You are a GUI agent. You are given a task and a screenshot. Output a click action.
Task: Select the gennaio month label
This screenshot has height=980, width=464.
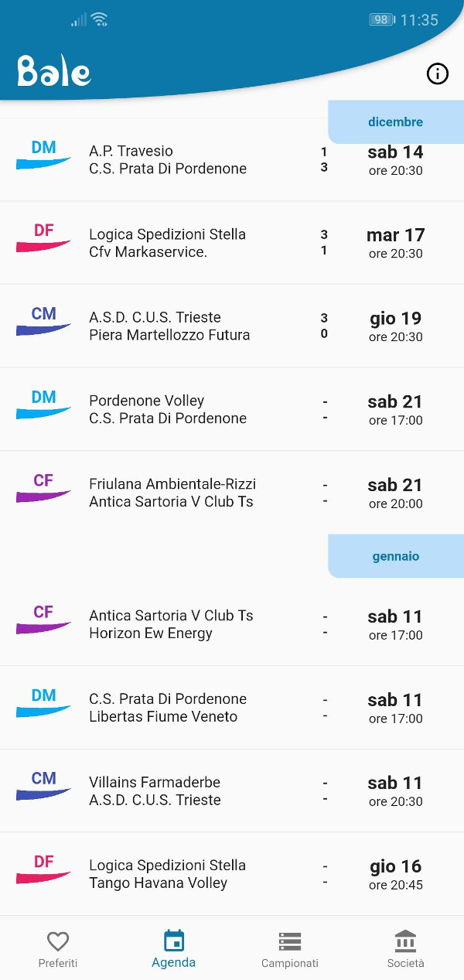395,556
